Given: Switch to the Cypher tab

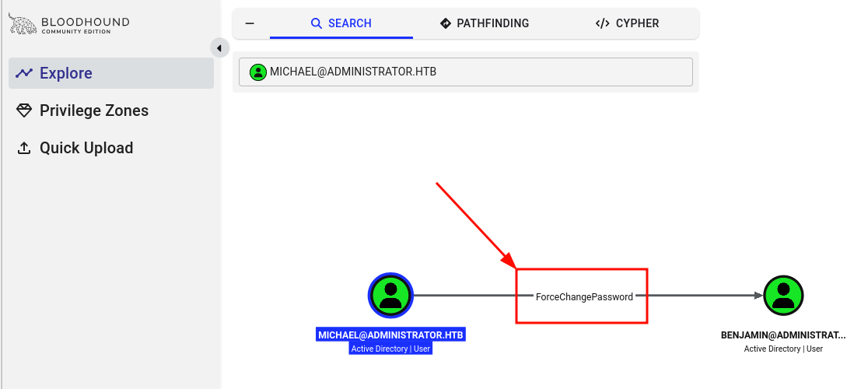Looking at the screenshot, I should point(627,23).
